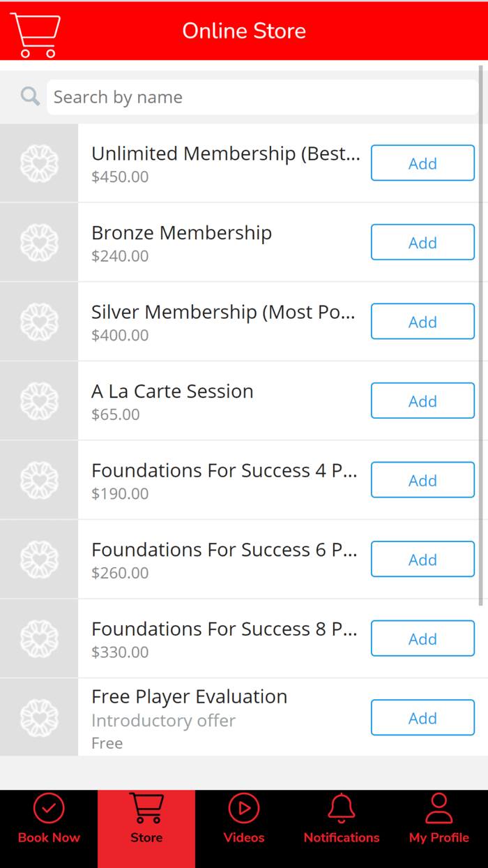Open Videos via the play icon
This screenshot has height=868, width=488.
pos(243,809)
